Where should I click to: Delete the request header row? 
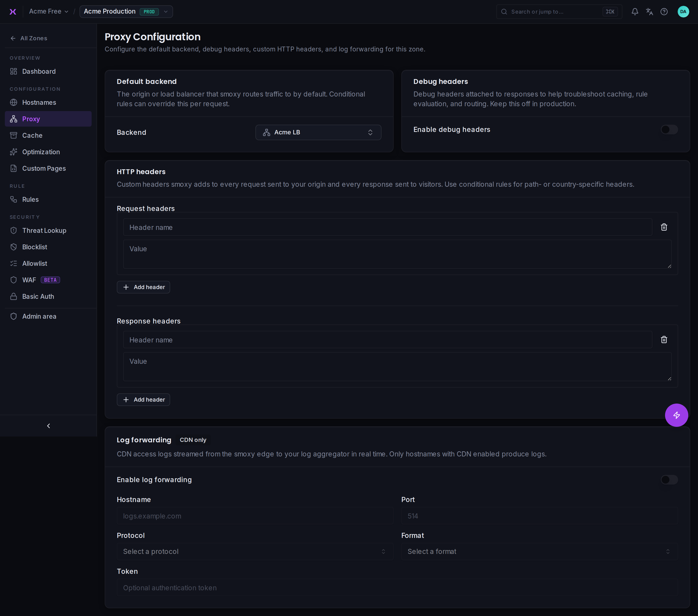[664, 227]
